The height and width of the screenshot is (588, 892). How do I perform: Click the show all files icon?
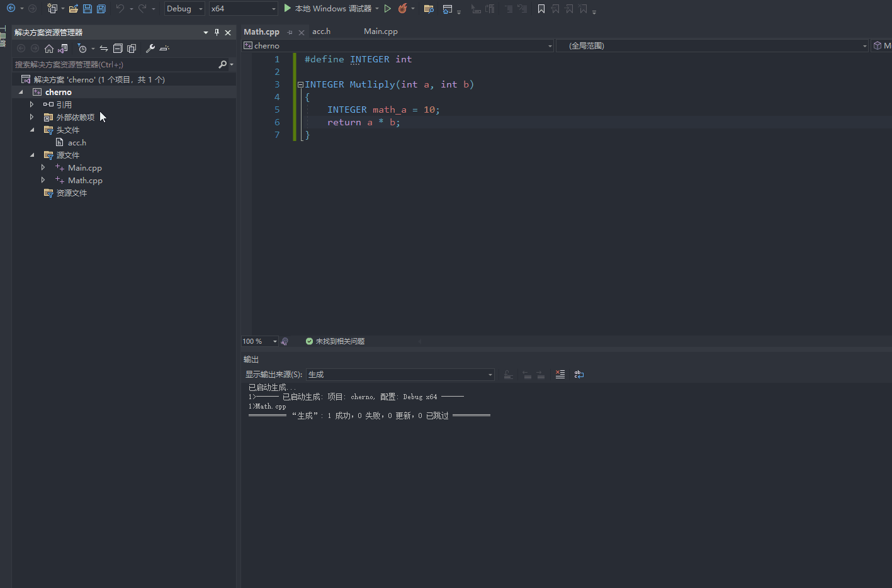[132, 48]
